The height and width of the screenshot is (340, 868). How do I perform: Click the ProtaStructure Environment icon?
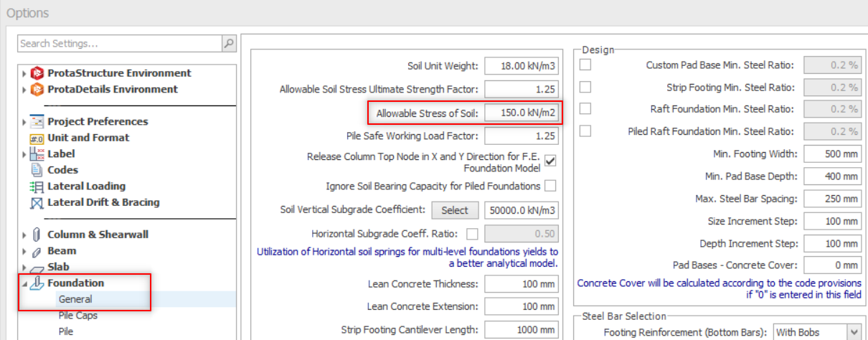click(x=37, y=73)
